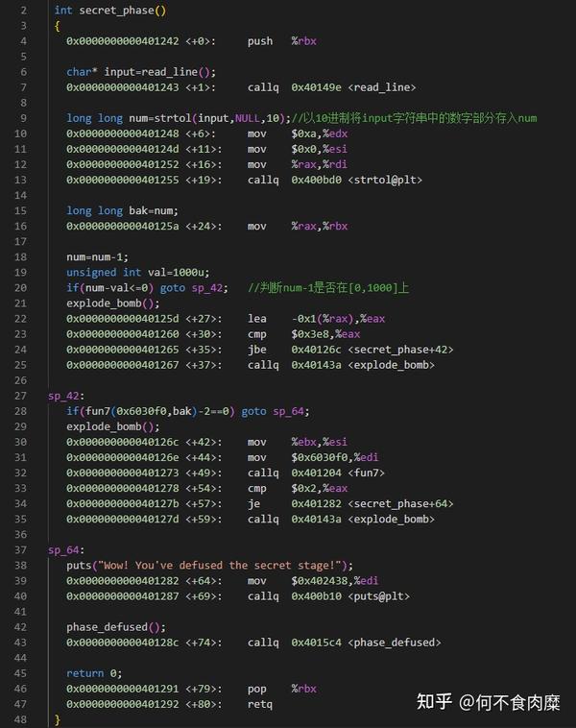The image size is (576, 728).
Task: Click the 'long long bak=num;' line
Action: 122,210
